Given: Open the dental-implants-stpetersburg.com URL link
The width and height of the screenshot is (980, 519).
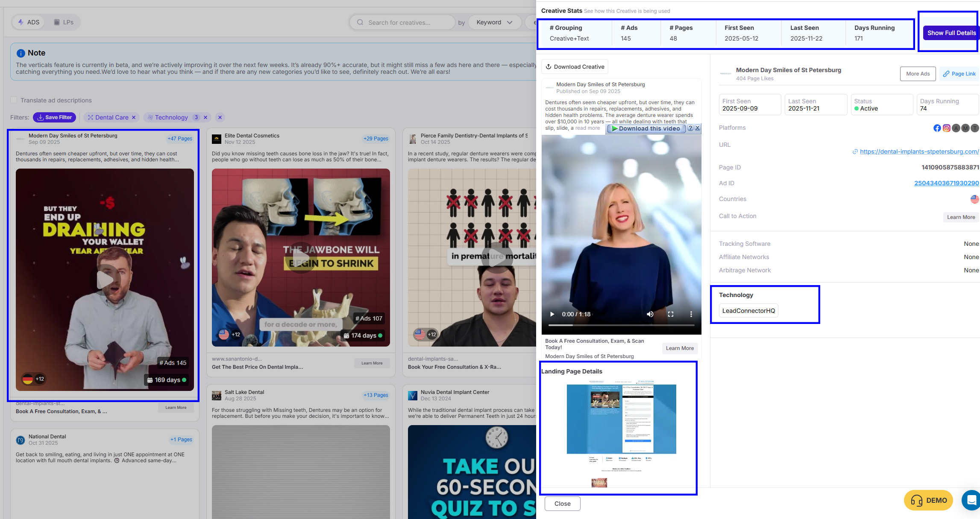Looking at the screenshot, I should 919,152.
